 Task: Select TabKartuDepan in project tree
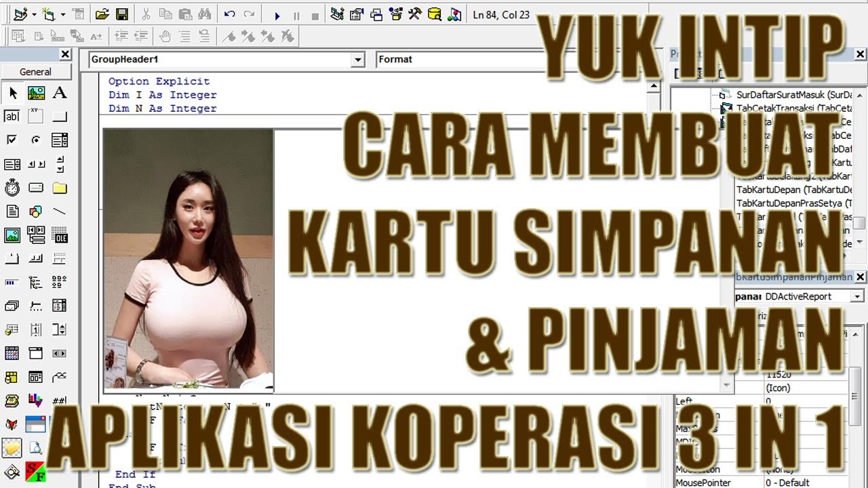click(793, 190)
